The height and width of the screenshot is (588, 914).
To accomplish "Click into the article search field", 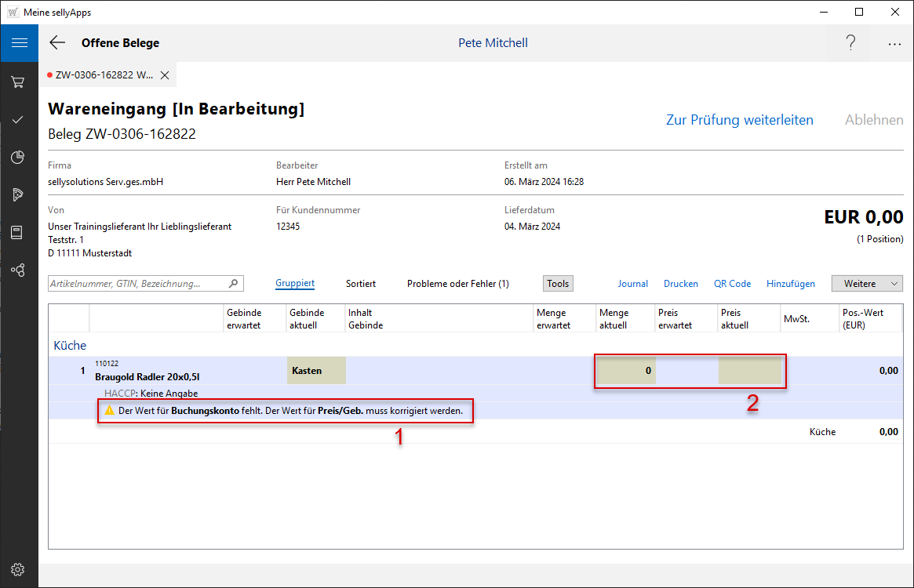I will 137,284.
